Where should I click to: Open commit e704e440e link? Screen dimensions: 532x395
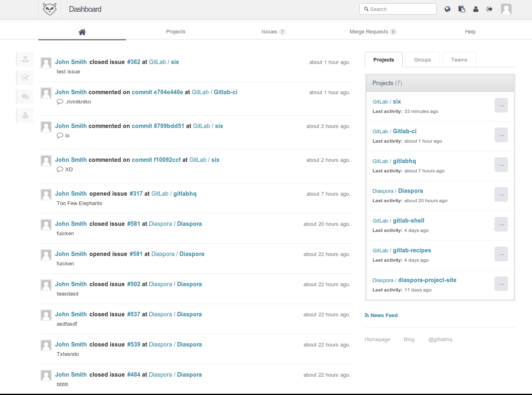tap(157, 92)
